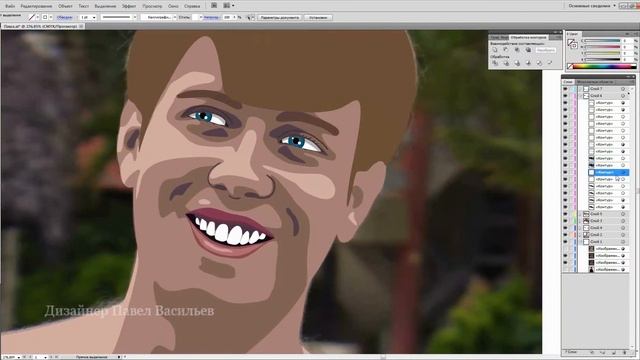Click the Разобрать button in Pathfinder panel
This screenshot has width=640, height=360.
point(546,50)
